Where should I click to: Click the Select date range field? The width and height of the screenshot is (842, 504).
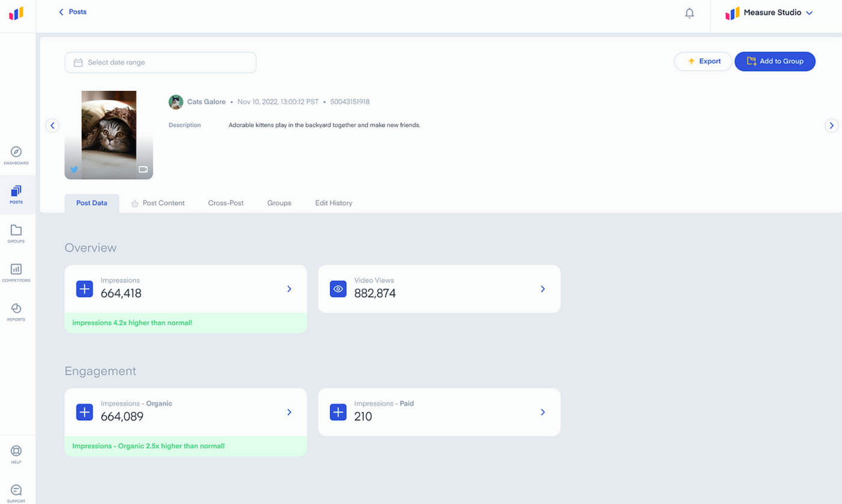click(x=161, y=63)
